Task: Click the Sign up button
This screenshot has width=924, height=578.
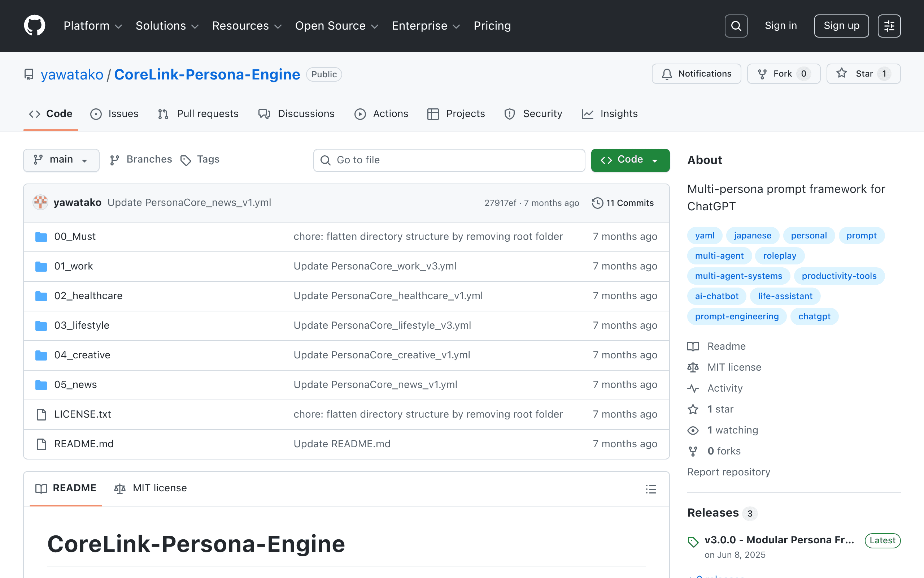Action: coord(841,26)
